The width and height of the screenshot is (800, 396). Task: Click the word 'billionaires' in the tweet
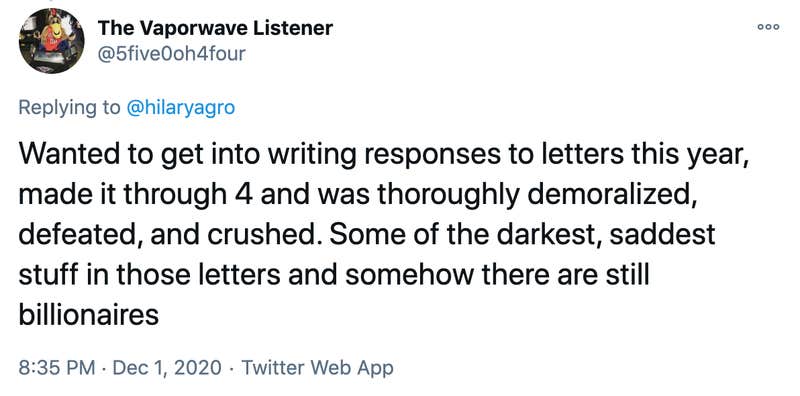(89, 314)
